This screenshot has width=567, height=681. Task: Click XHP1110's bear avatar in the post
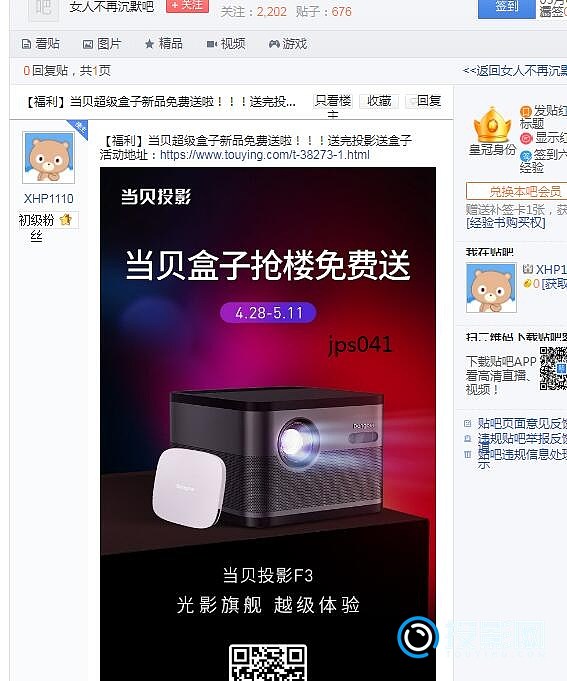pos(49,158)
